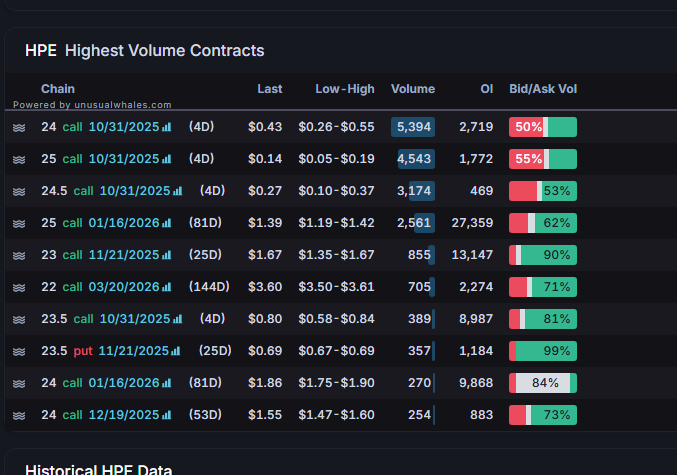Click the 4,543 volume cell

point(414,159)
